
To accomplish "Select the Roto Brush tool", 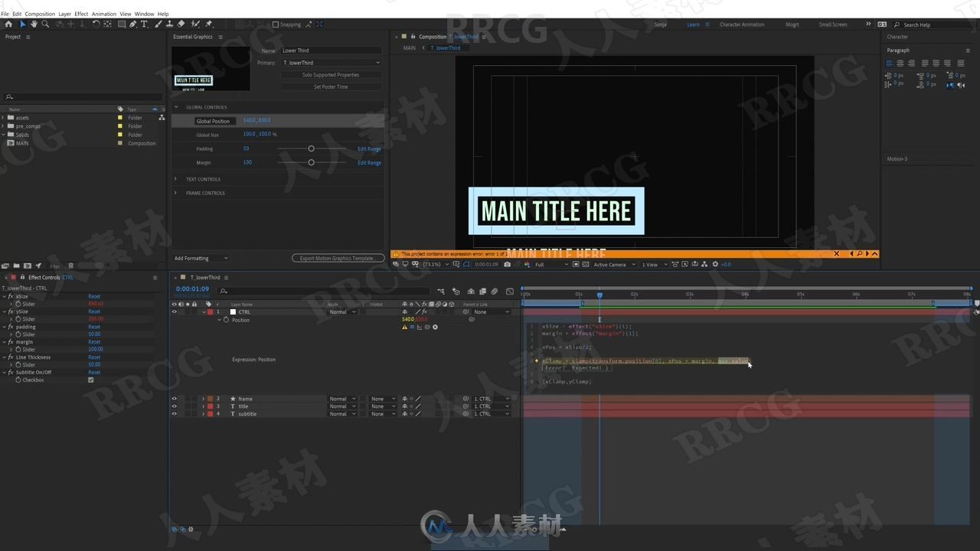I will coord(196,24).
